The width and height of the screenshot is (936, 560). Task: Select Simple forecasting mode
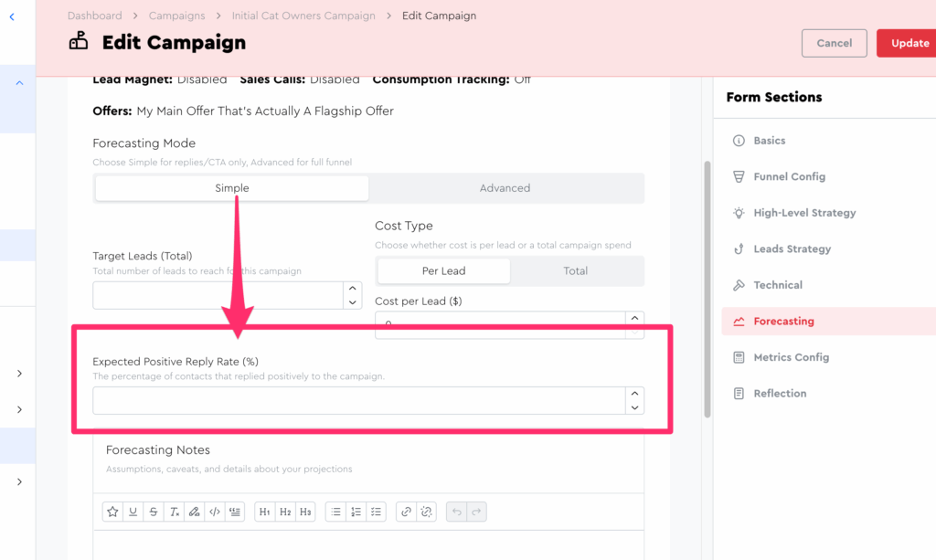(232, 188)
